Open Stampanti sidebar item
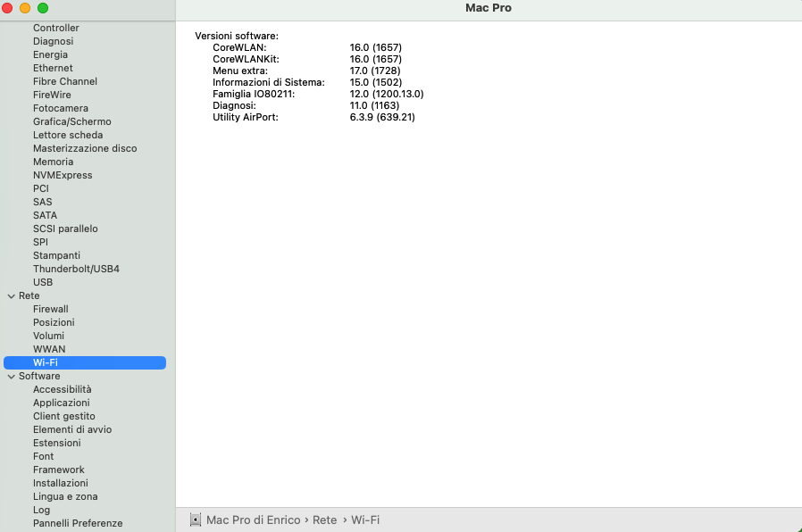Viewport: 802px width, 532px height. (57, 255)
